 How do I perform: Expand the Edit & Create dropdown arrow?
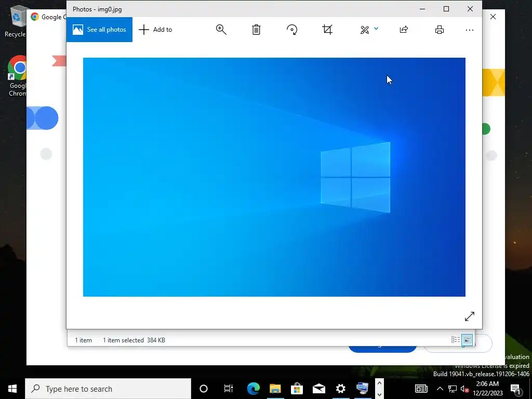[x=376, y=29]
